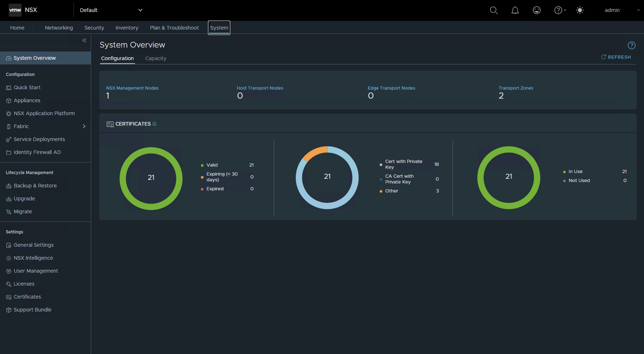Image resolution: width=644 pixels, height=354 pixels.
Task: Click the feedback smiley icon
Action: (536, 10)
